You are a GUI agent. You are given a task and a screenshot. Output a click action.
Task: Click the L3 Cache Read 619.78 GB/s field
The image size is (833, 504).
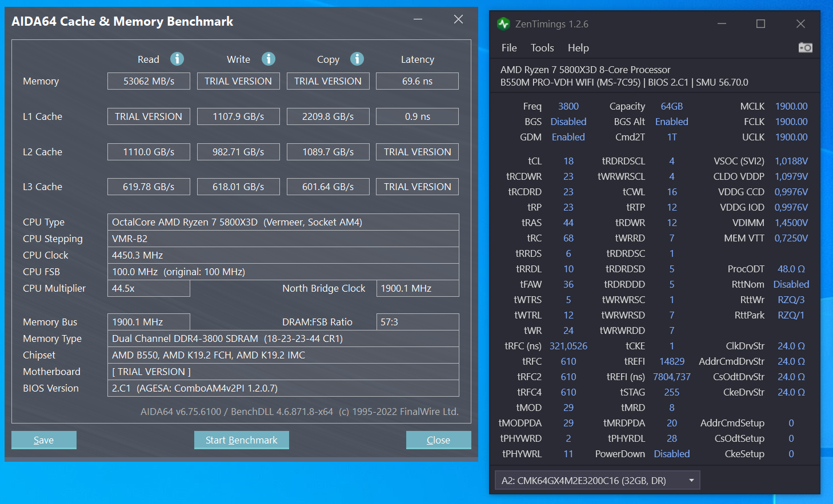149,187
